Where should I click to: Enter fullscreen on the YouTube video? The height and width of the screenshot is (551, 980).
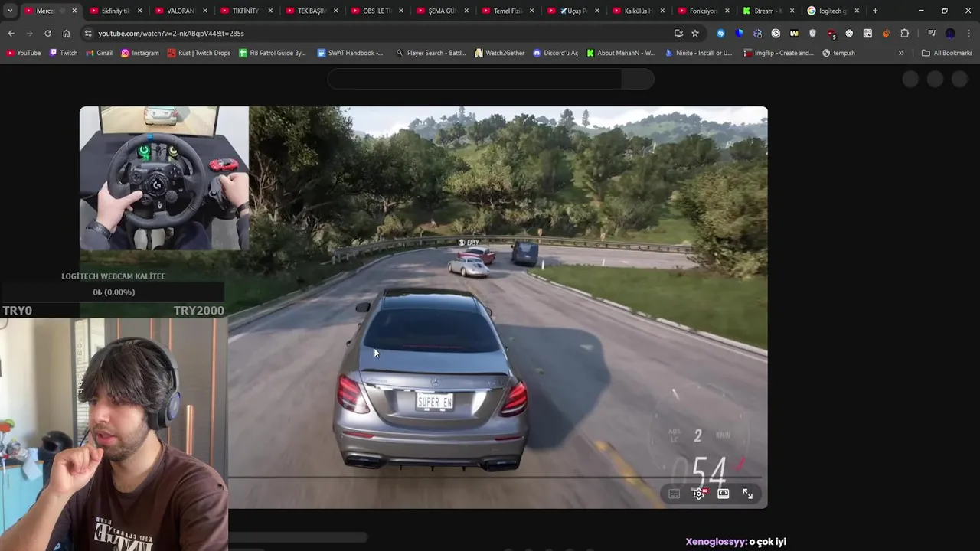point(747,494)
